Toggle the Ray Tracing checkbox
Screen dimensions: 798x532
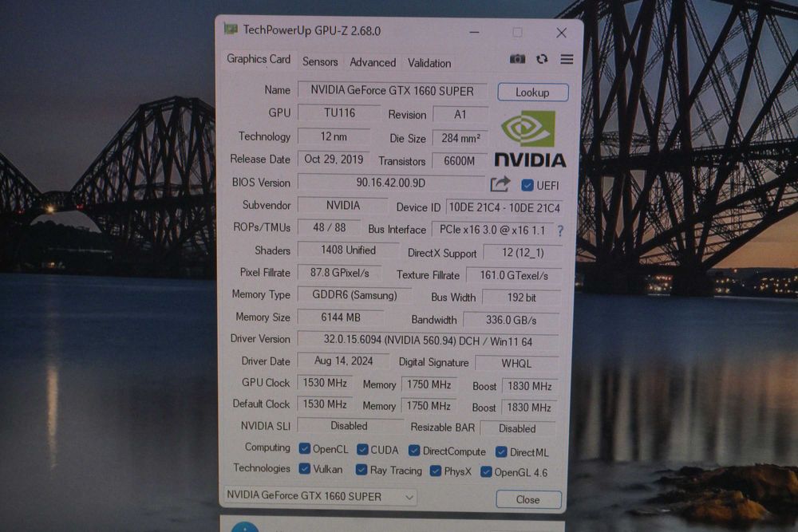361,470
